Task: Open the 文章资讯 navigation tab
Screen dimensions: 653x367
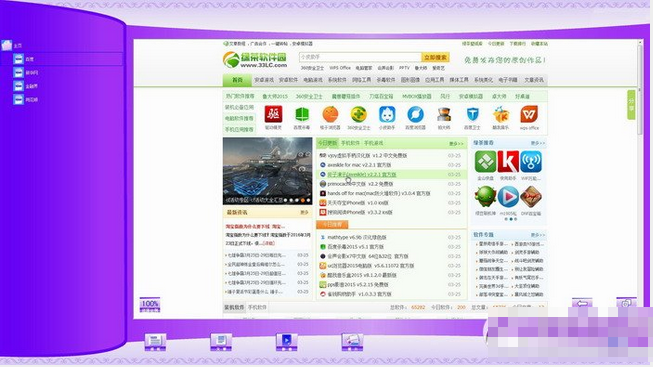Action: point(534,80)
